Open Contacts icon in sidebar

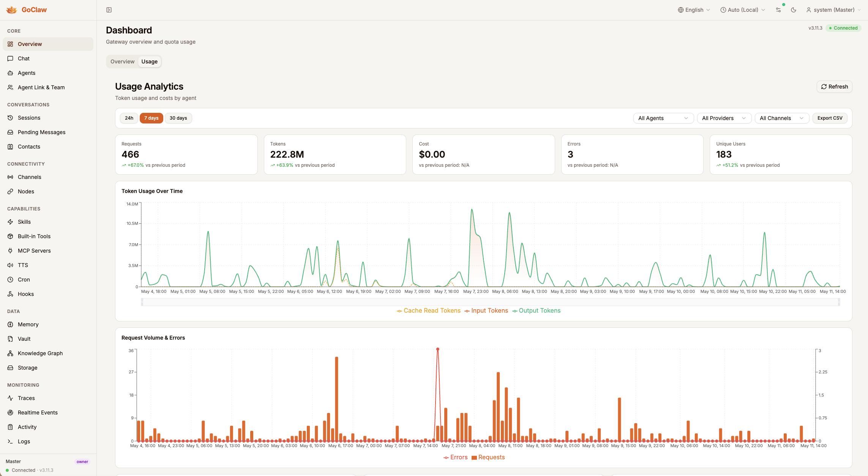click(10, 147)
